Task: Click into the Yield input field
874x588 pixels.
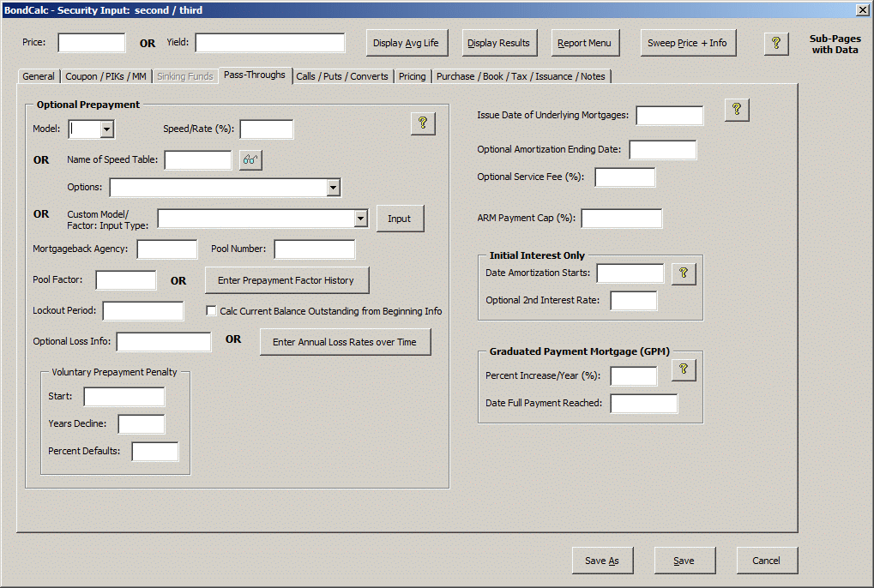Action: point(269,43)
